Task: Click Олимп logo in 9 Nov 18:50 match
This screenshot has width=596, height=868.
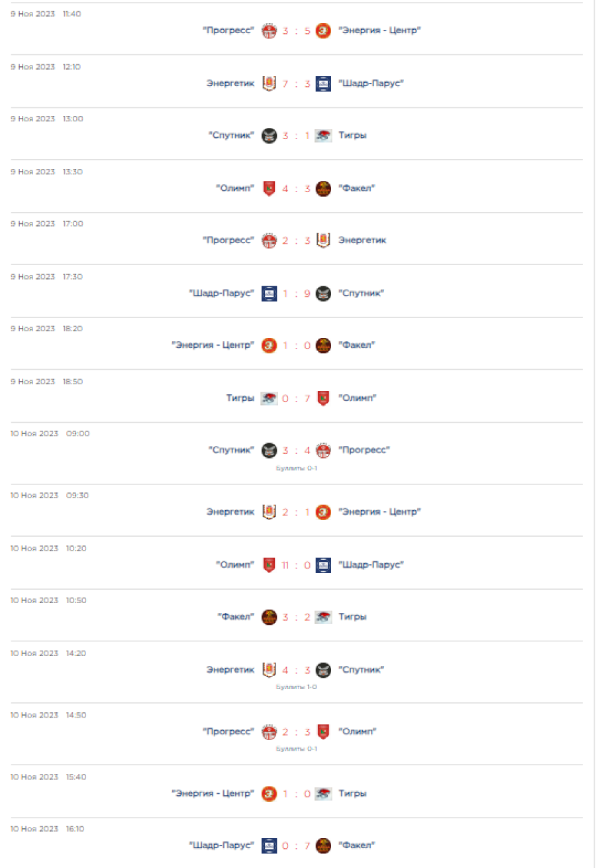Action: pyautogui.click(x=323, y=398)
